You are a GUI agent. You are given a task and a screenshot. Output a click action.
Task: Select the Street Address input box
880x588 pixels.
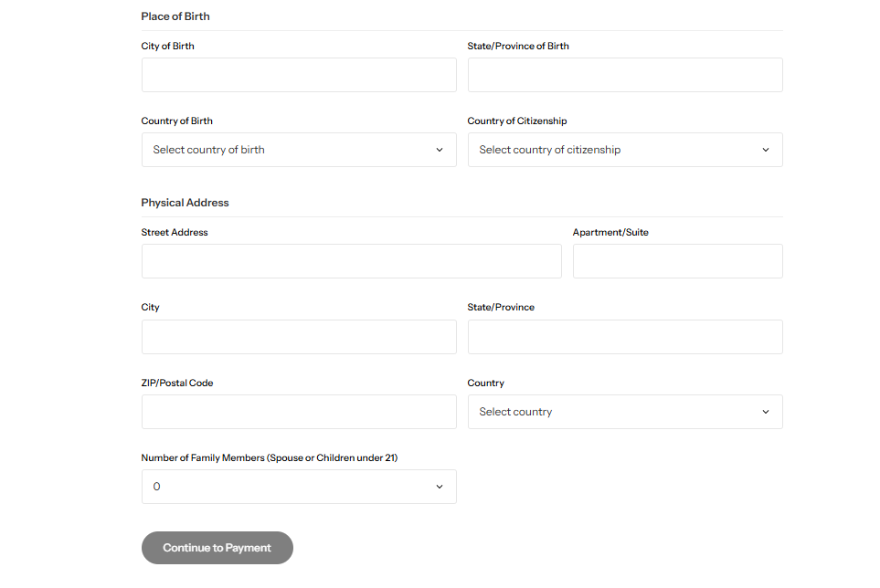[351, 261]
